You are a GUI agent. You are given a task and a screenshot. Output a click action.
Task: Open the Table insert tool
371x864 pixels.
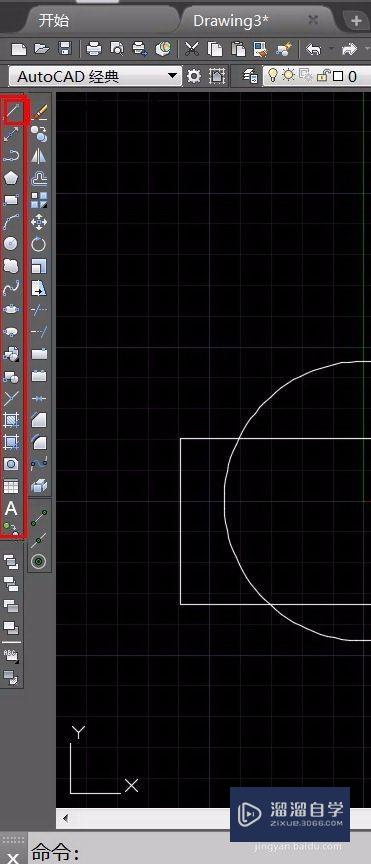tap(11, 486)
